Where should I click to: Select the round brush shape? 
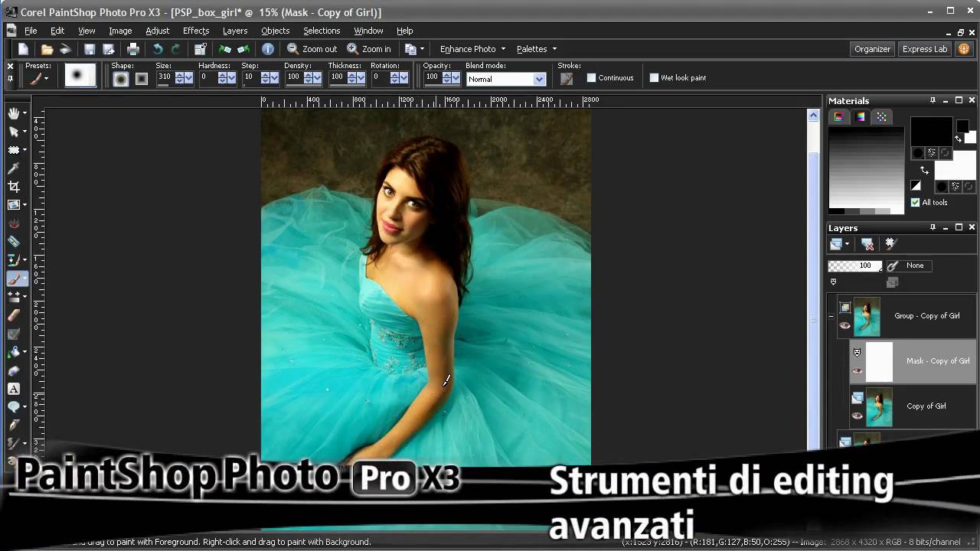pos(121,79)
